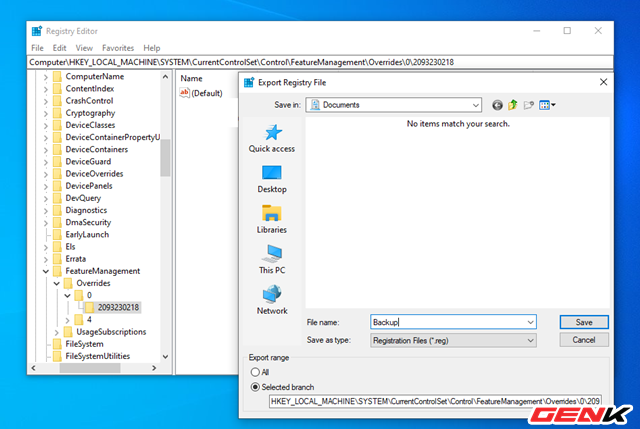This screenshot has height=429, width=640.
Task: Go up one folder level
Action: point(513,105)
